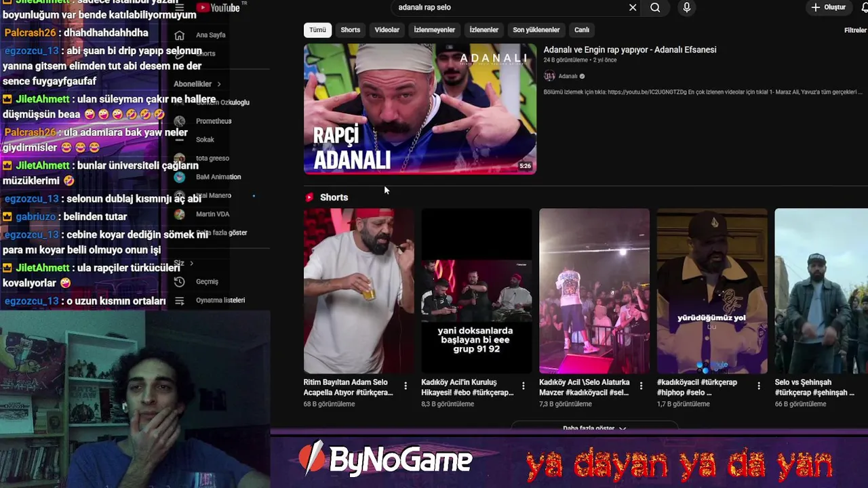
Task: Select the Tümü filter chip
Action: pos(317,30)
